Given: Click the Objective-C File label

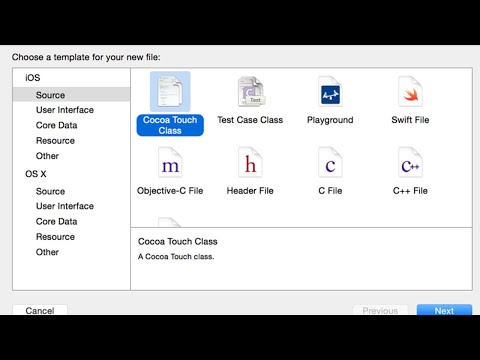Looking at the screenshot, I should pyautogui.click(x=170, y=191).
